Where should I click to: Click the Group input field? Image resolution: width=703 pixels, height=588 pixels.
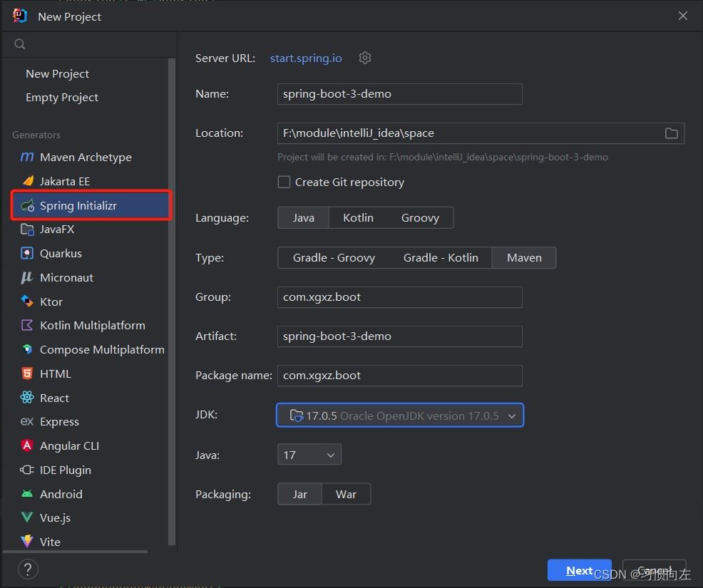pyautogui.click(x=399, y=297)
